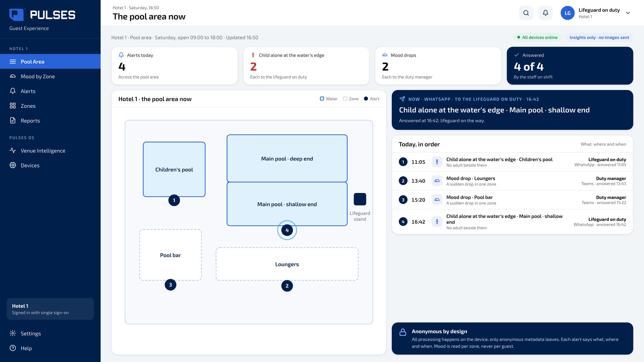The height and width of the screenshot is (362, 644).
Task: Toggle the Zone legend item
Action: tap(351, 99)
